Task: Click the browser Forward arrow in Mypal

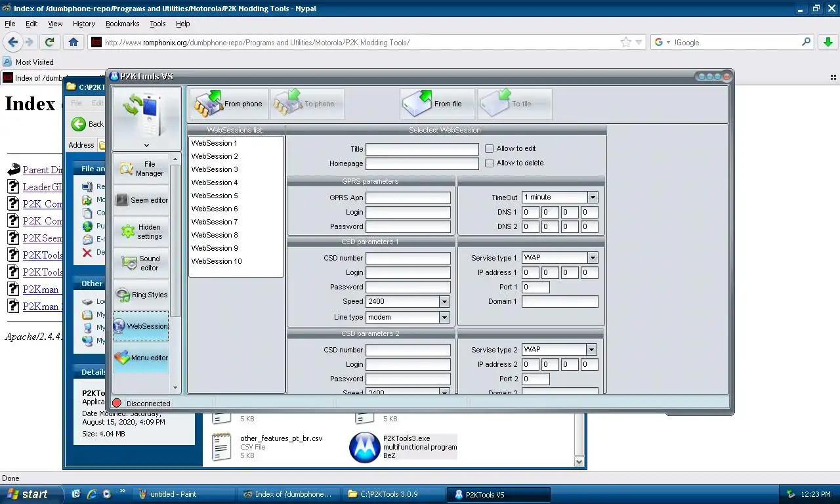Action: [x=30, y=42]
